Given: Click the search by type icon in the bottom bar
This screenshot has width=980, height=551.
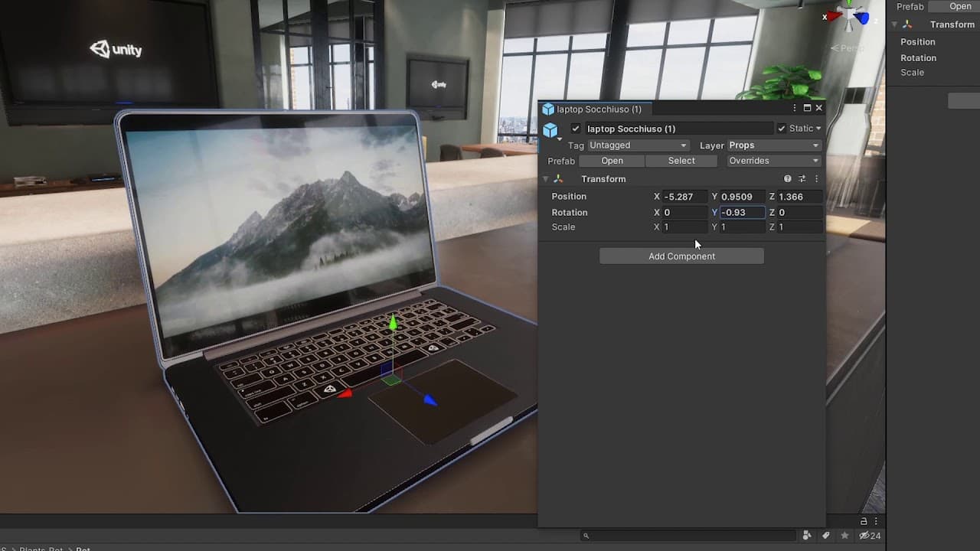Looking at the screenshot, I should (807, 536).
